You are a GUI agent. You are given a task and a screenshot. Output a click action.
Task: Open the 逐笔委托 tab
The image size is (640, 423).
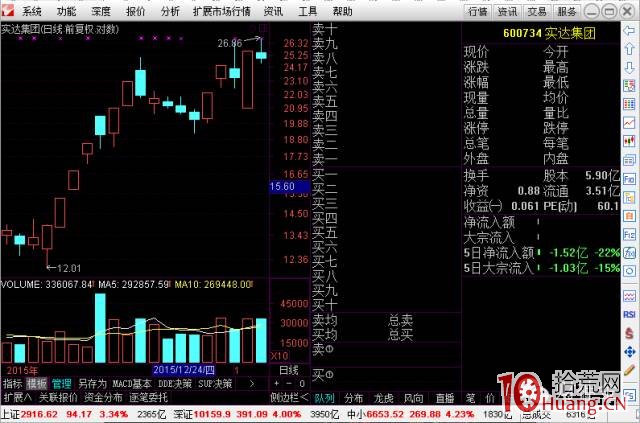pos(148,397)
